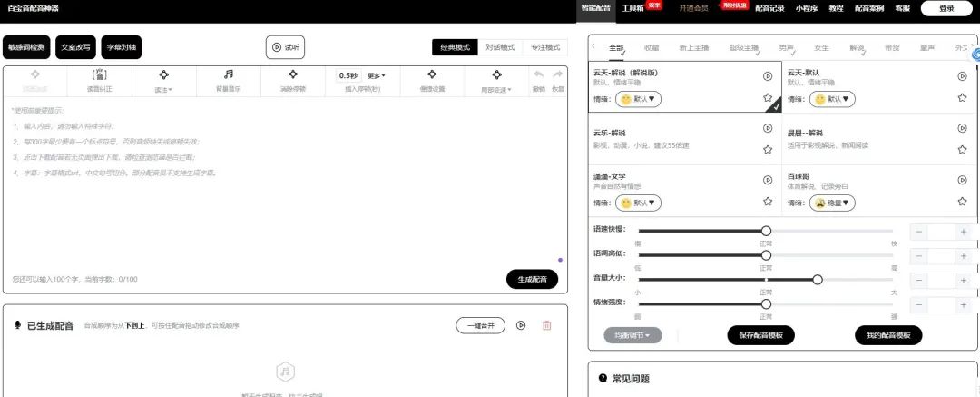Click the 试听 preview button
The height and width of the screenshot is (397, 980).
pos(285,47)
